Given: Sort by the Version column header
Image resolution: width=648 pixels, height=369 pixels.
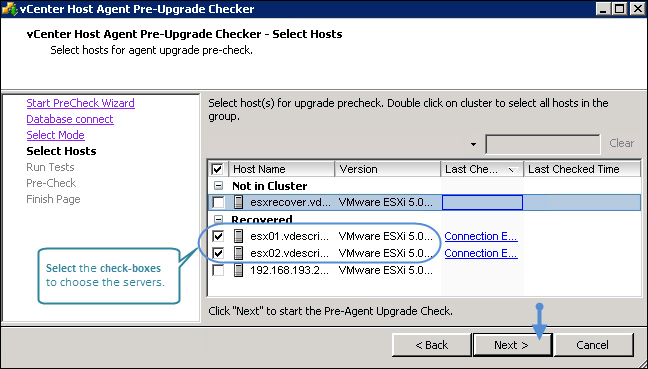Looking at the screenshot, I should point(387,169).
